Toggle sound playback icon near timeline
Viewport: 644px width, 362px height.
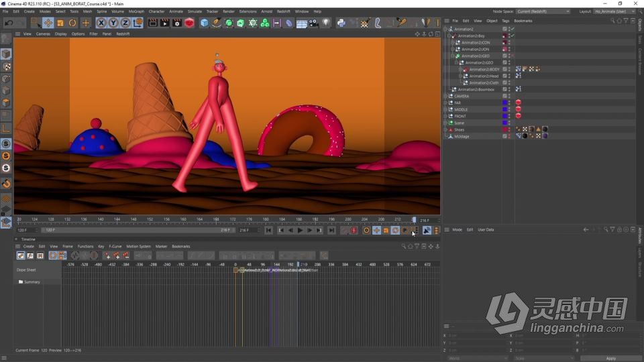pos(427,230)
